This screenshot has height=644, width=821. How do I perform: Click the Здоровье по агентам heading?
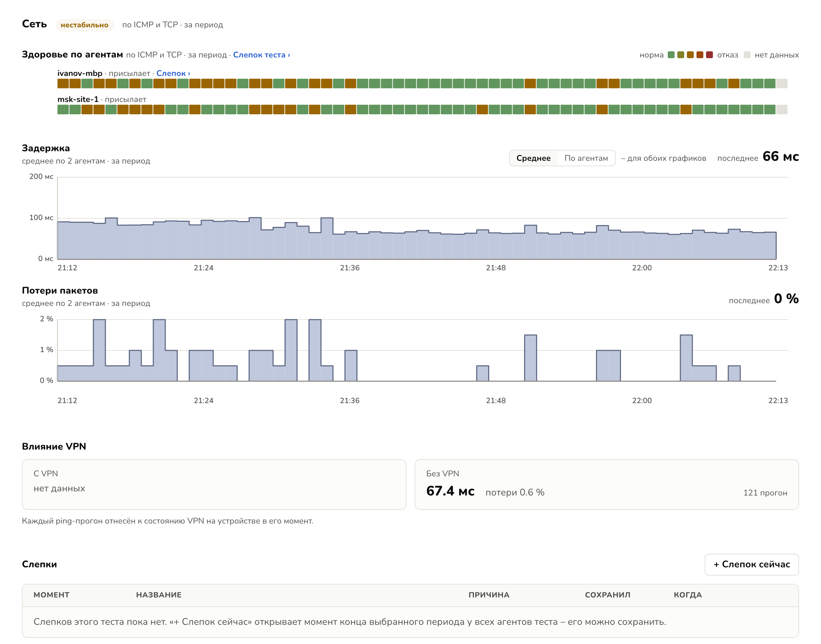click(73, 55)
